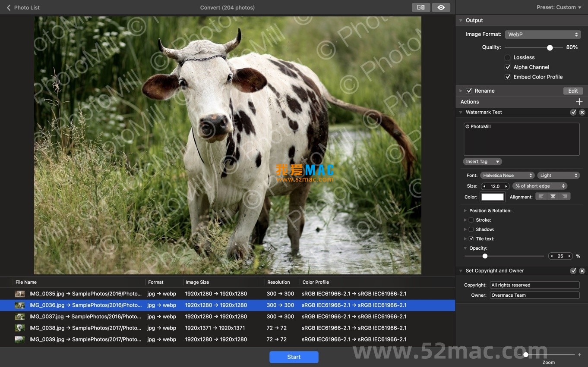Select center alignment for watermark text
Image resolution: width=588 pixels, height=367 pixels.
click(x=553, y=196)
